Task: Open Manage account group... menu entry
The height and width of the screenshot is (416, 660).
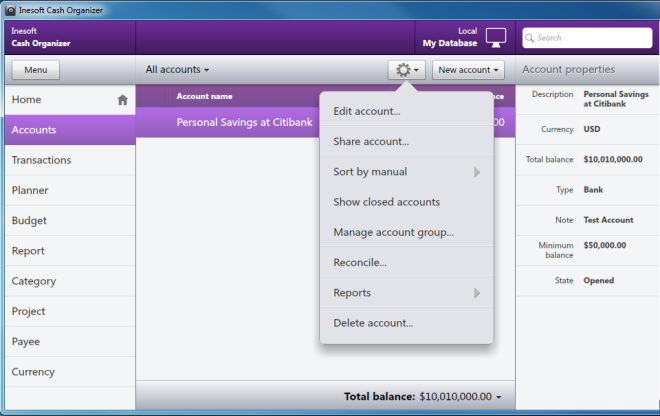Action: (407, 232)
